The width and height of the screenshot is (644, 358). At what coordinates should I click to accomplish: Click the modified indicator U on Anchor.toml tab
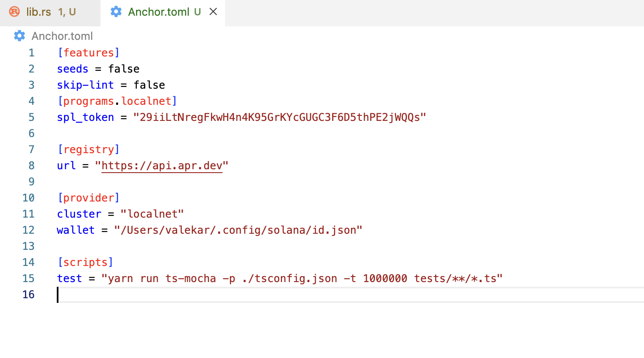tap(197, 12)
